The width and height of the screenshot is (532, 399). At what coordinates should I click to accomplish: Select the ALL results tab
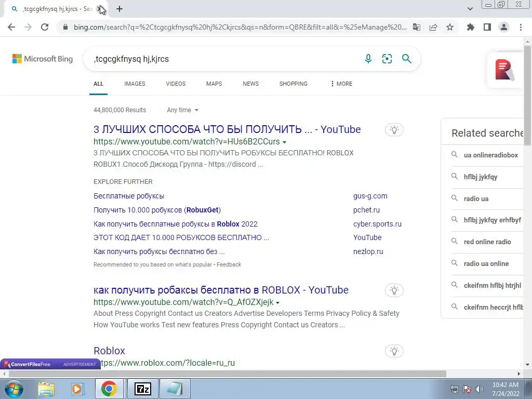click(98, 84)
